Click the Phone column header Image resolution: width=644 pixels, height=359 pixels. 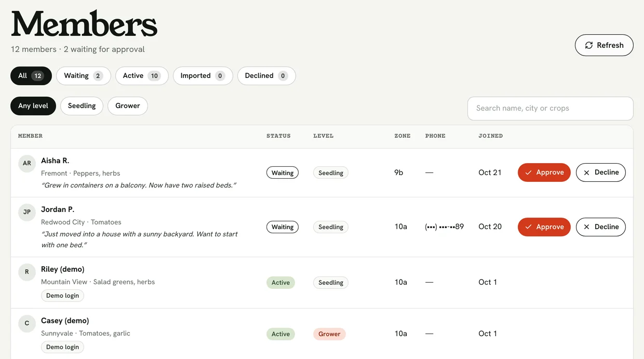coord(435,136)
